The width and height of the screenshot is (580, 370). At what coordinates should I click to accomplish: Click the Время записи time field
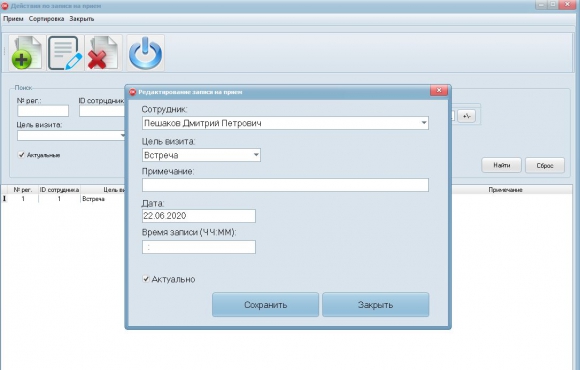click(x=199, y=247)
